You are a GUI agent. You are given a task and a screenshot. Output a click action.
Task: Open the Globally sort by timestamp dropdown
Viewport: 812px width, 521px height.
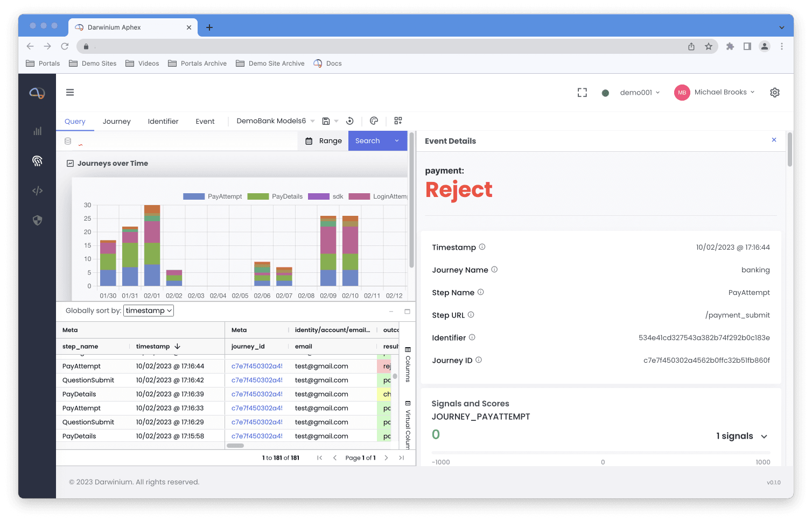click(x=149, y=311)
